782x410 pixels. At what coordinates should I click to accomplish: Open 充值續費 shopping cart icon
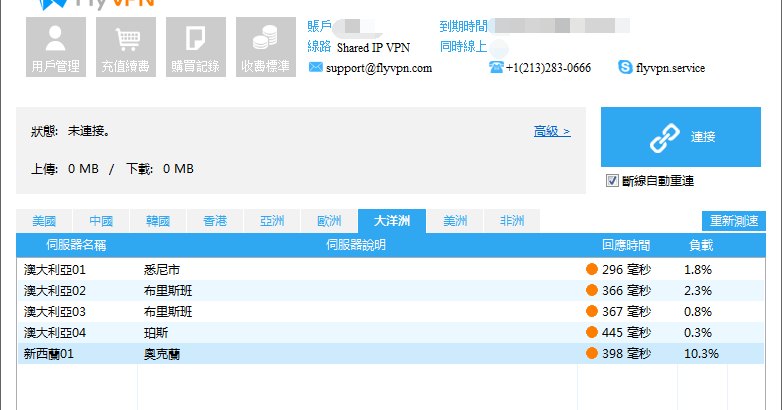126,47
